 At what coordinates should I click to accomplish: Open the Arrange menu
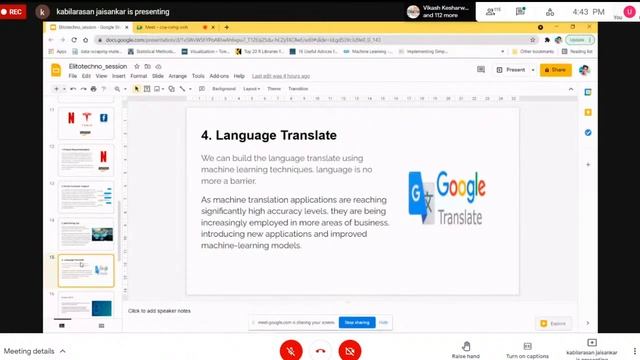pos(178,76)
